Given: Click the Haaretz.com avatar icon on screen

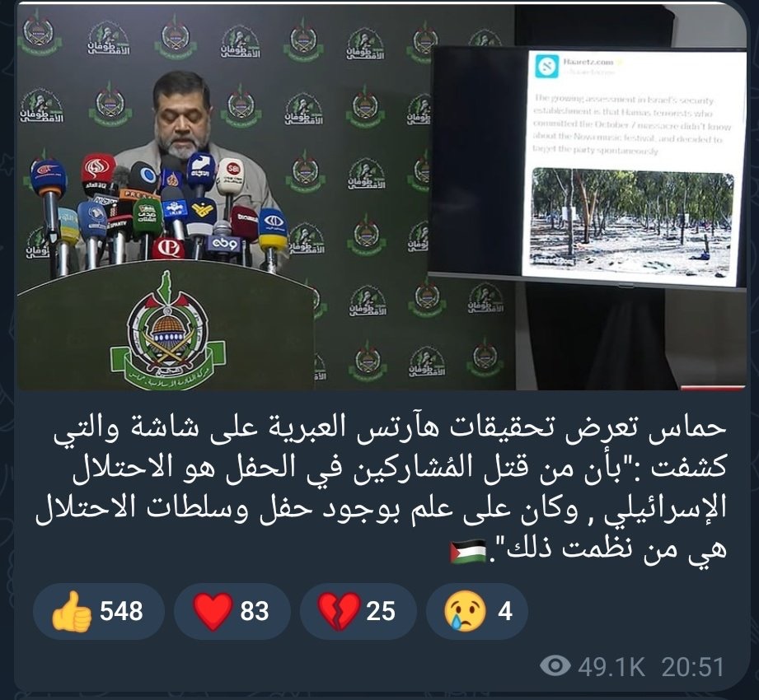Looking at the screenshot, I should (547, 66).
